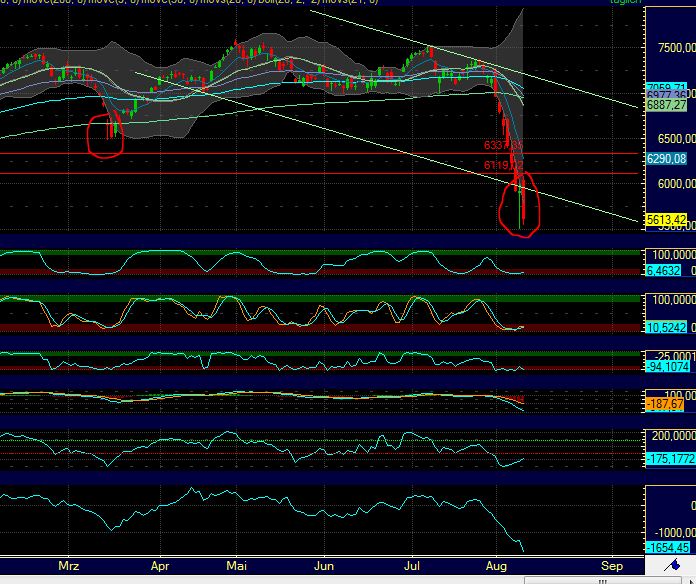Select the -1654,45 indicator value tag
696x584 pixels.
(x=668, y=547)
